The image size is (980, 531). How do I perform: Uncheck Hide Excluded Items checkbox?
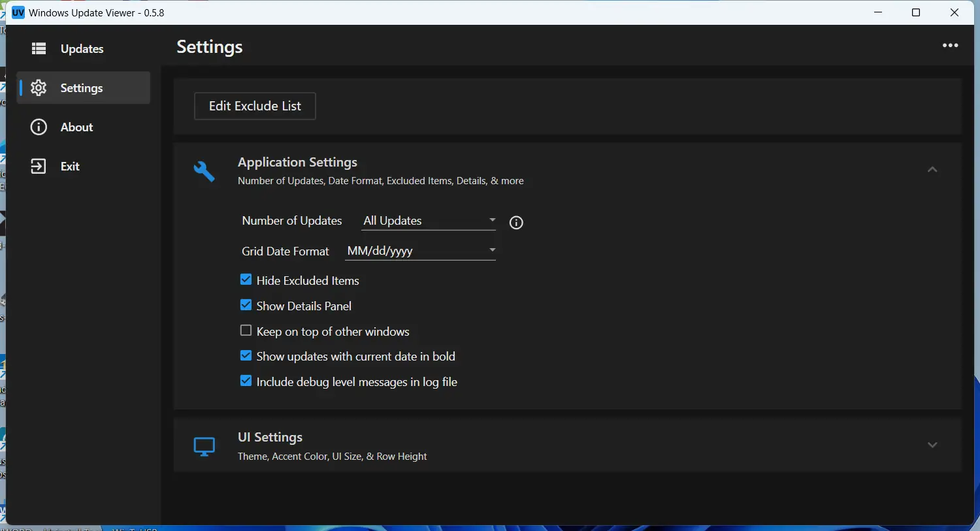click(x=246, y=280)
